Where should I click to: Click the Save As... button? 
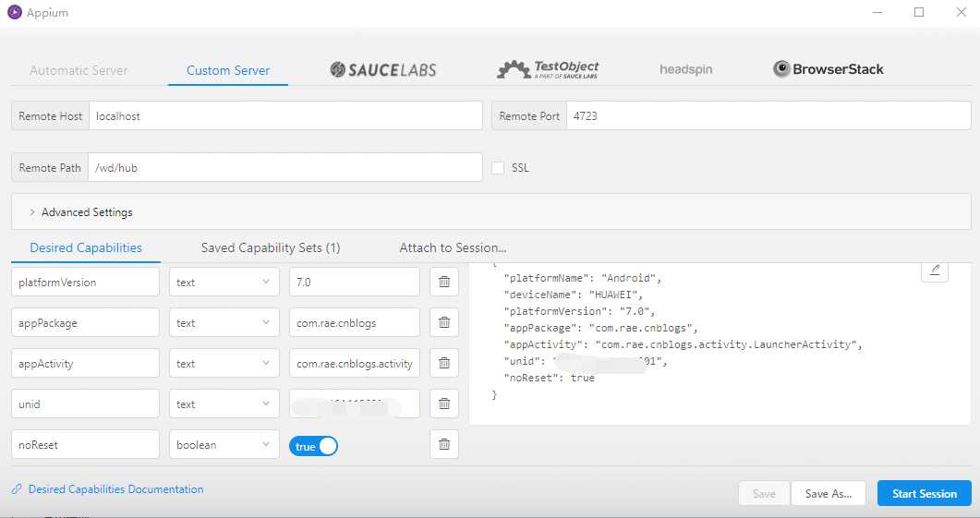click(x=829, y=493)
